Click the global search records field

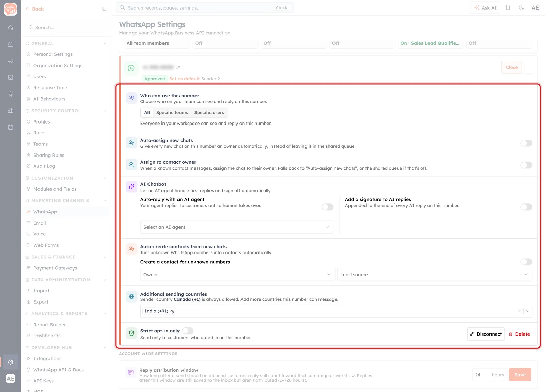coord(205,7)
